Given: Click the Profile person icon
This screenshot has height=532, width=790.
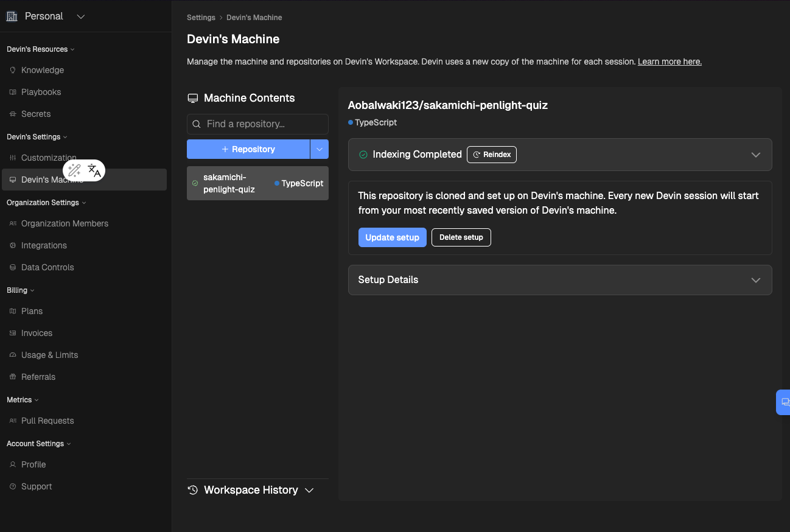Looking at the screenshot, I should 13,464.
